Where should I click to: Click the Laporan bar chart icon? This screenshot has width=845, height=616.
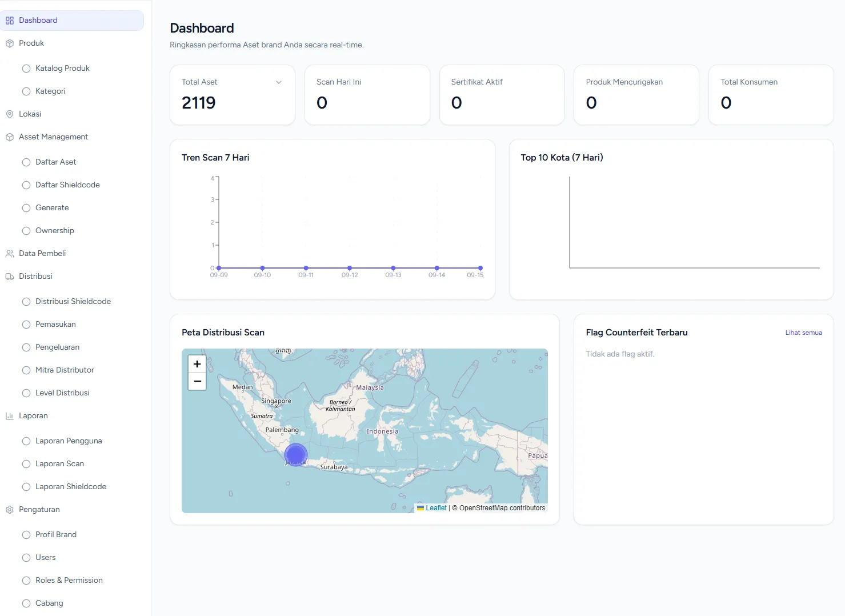click(x=10, y=416)
